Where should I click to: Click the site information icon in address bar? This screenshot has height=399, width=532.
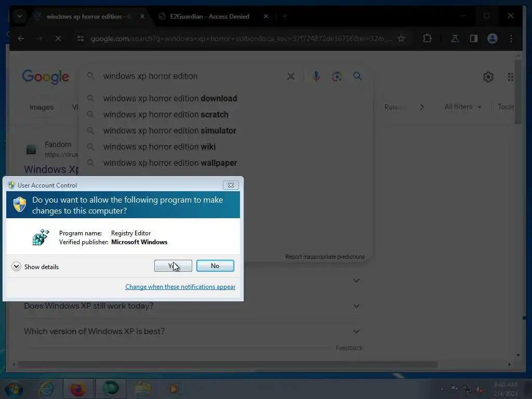81,38
